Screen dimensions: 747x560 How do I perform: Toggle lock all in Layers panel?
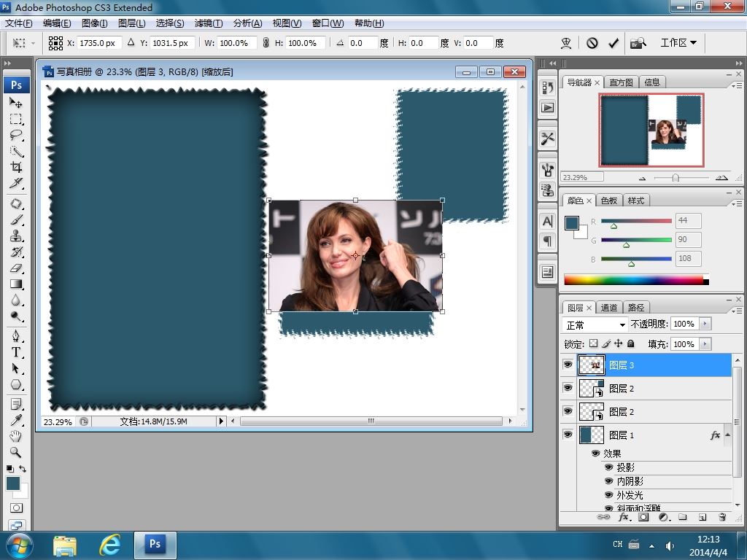pos(631,343)
